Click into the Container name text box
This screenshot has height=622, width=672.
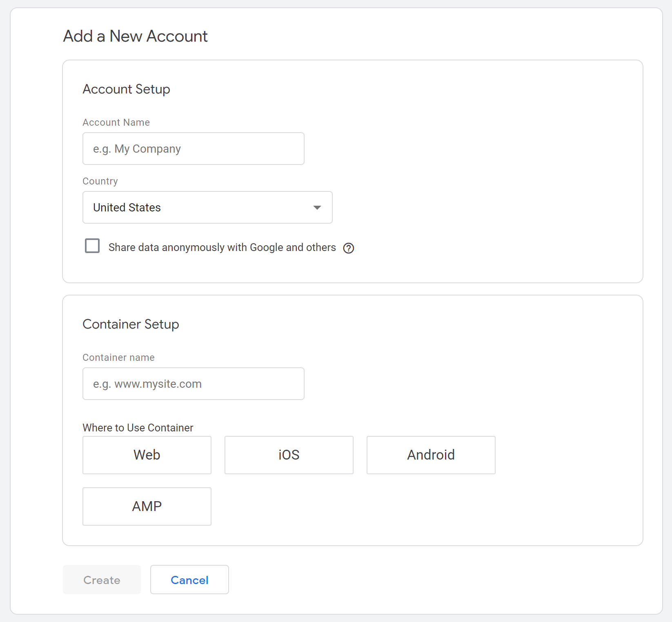click(x=193, y=384)
